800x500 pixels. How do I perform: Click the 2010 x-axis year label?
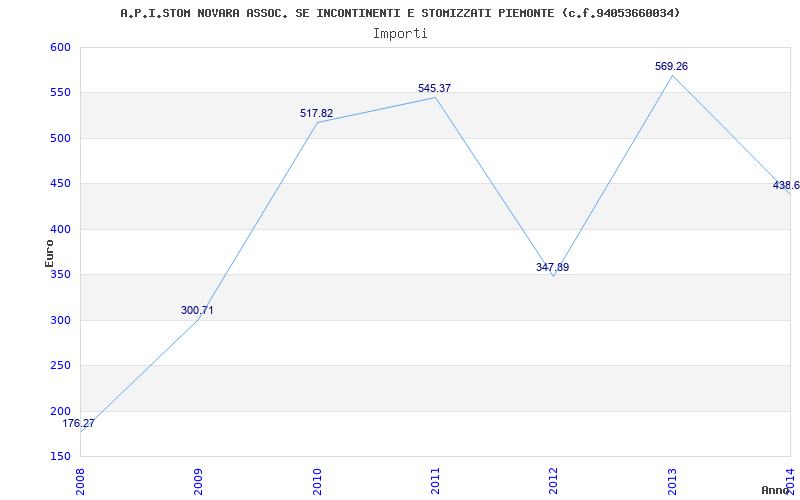(x=317, y=481)
